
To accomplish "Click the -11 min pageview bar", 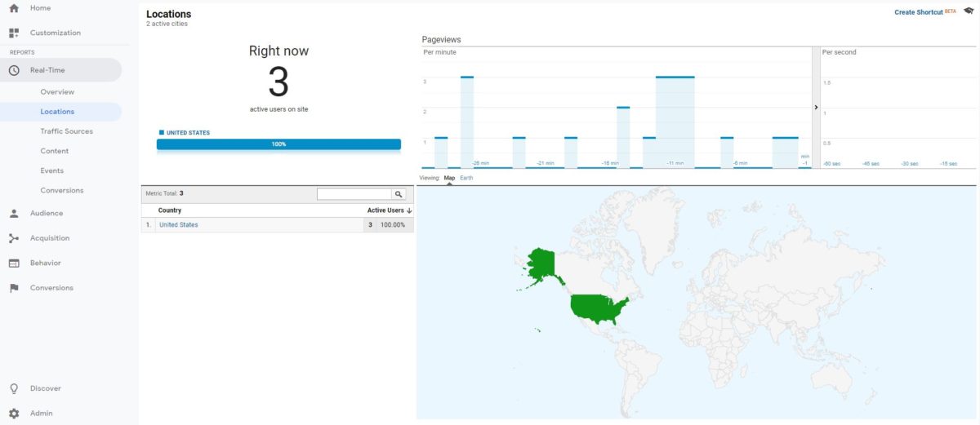I will pos(675,122).
